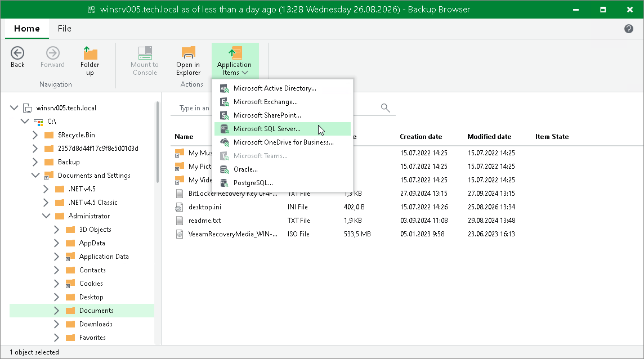Select the My Music folder icon
644x359 pixels.
pyautogui.click(x=180, y=153)
